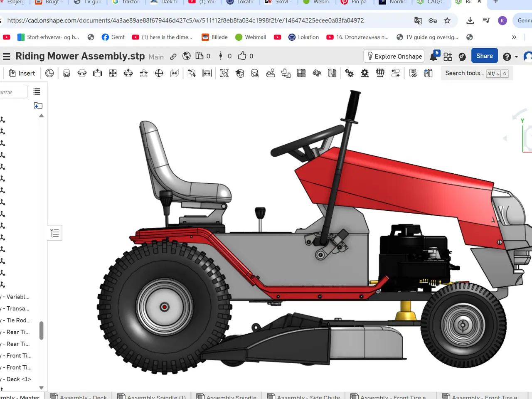The width and height of the screenshot is (532, 399).
Task: Click the like thumbs-up icon
Action: [242, 56]
